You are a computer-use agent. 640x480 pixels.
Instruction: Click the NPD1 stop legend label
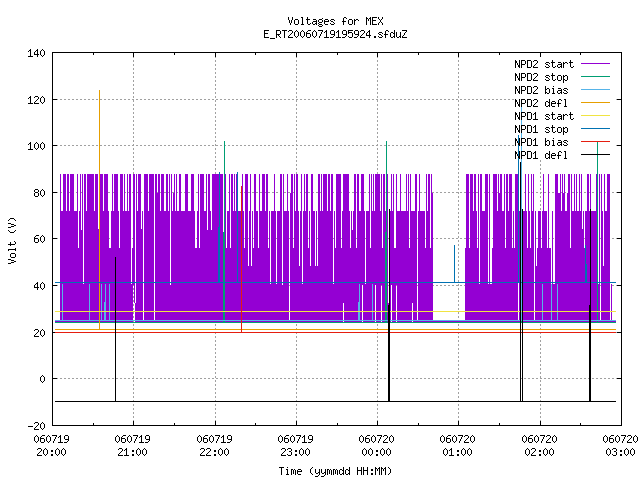pyautogui.click(x=541, y=129)
